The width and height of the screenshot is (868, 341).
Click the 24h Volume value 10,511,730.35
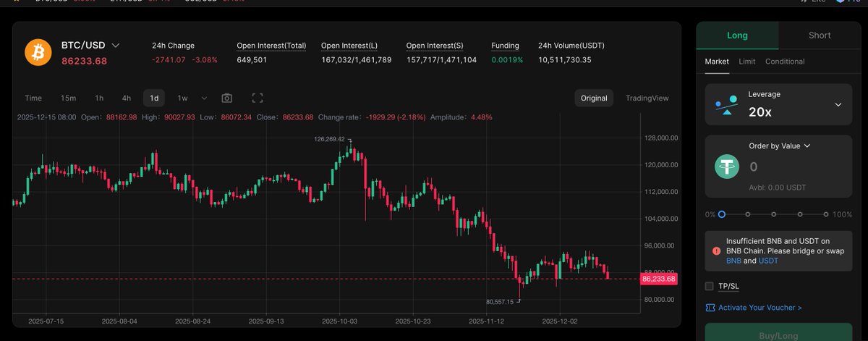point(565,59)
